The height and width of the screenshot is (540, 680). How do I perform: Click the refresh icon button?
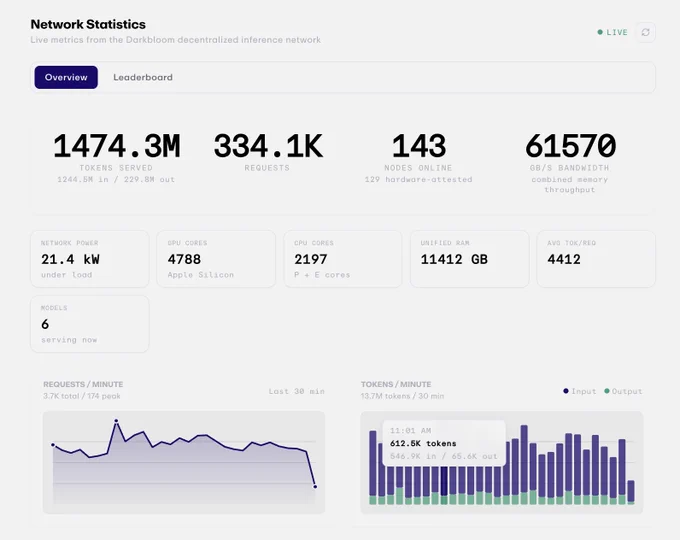coord(645,32)
